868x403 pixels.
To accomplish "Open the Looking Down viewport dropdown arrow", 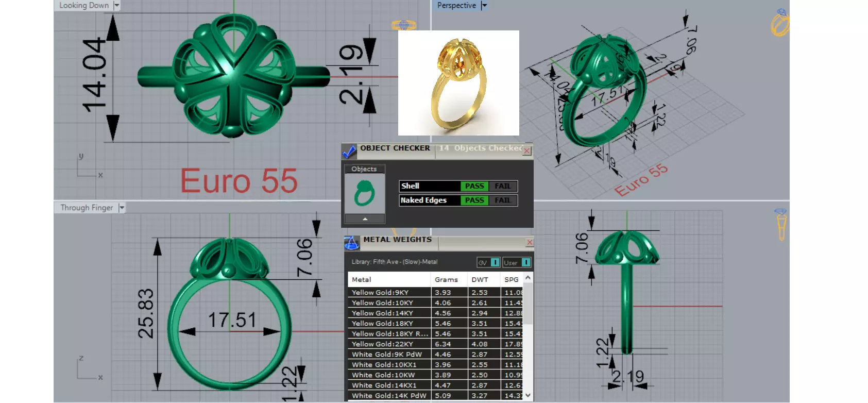I will [117, 6].
